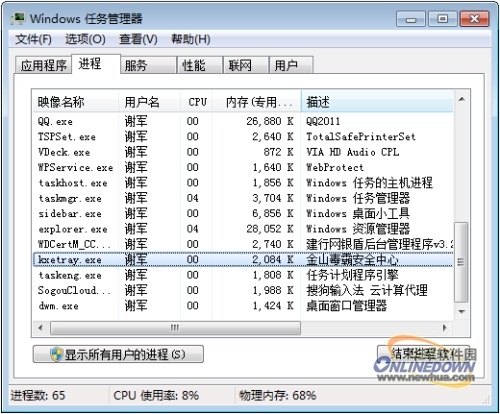Click the horizontal scrollbar right arrow
The image size is (500, 414).
point(445,328)
